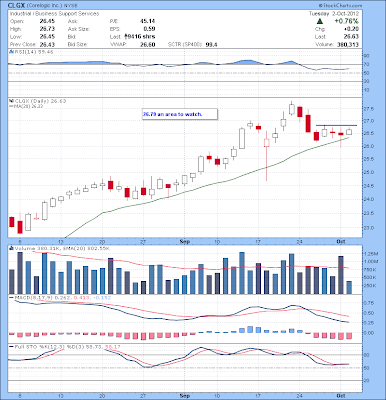The height and width of the screenshot is (400, 386).
Task: Click the Oct label on bottom axis
Action: tap(341, 396)
